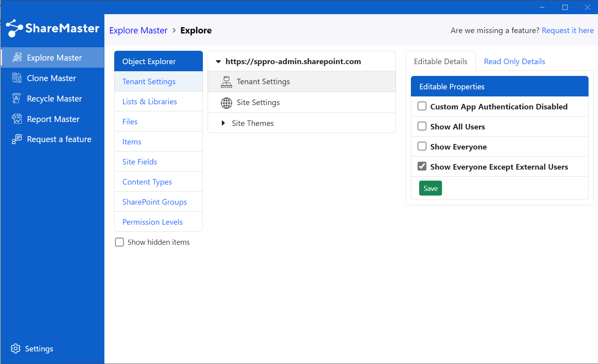Click the Request a feature sidebar icon
This screenshot has height=364, width=598.
[17, 139]
